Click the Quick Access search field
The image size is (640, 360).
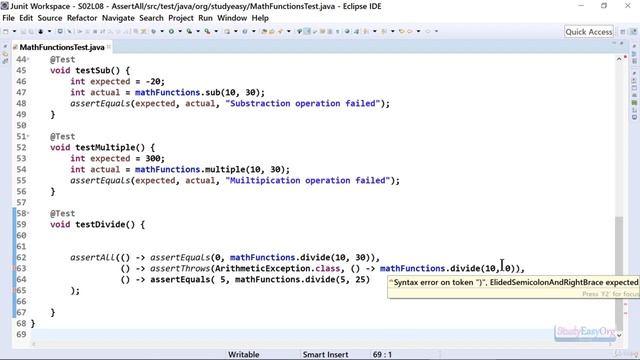pyautogui.click(x=589, y=32)
